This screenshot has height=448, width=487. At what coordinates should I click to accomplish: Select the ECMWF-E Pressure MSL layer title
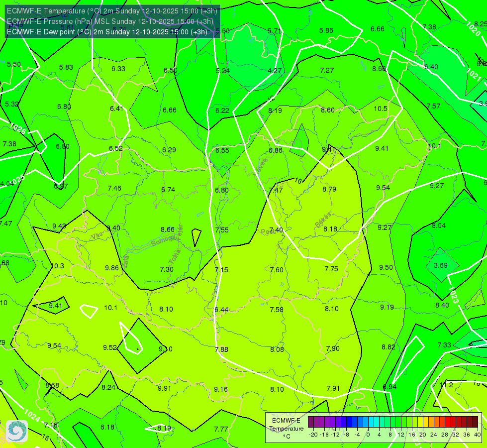click(x=110, y=21)
